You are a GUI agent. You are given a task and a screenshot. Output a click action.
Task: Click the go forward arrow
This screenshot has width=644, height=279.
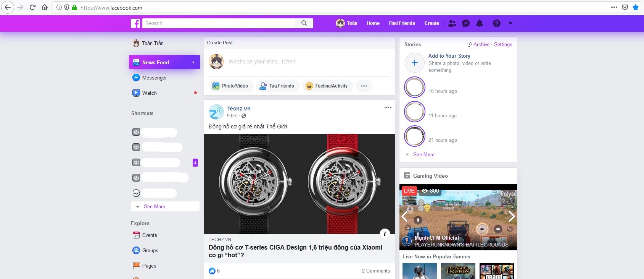(20, 7)
